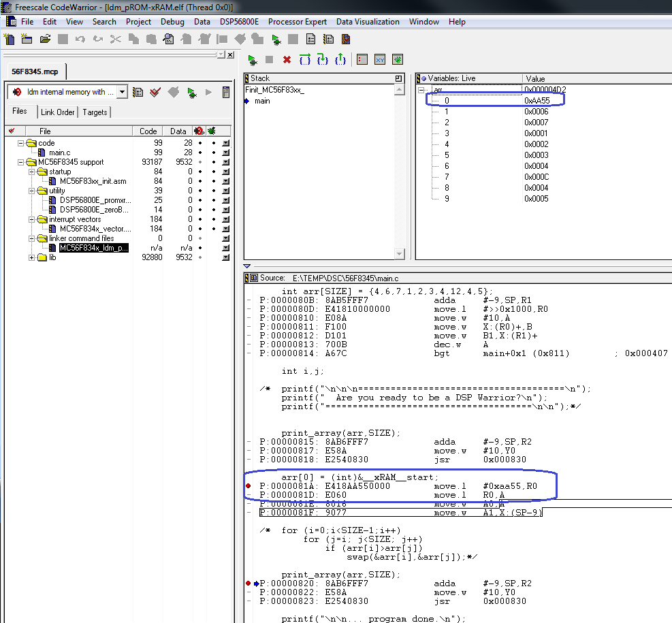The height and width of the screenshot is (623, 672).
Task: Click the debug bug icon in project toolbar
Action: [x=191, y=92]
